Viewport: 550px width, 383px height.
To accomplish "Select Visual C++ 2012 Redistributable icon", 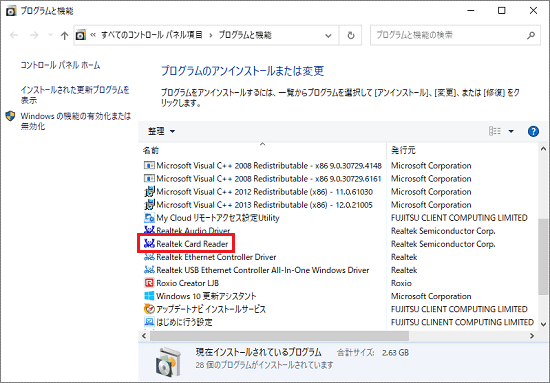I will (x=149, y=192).
